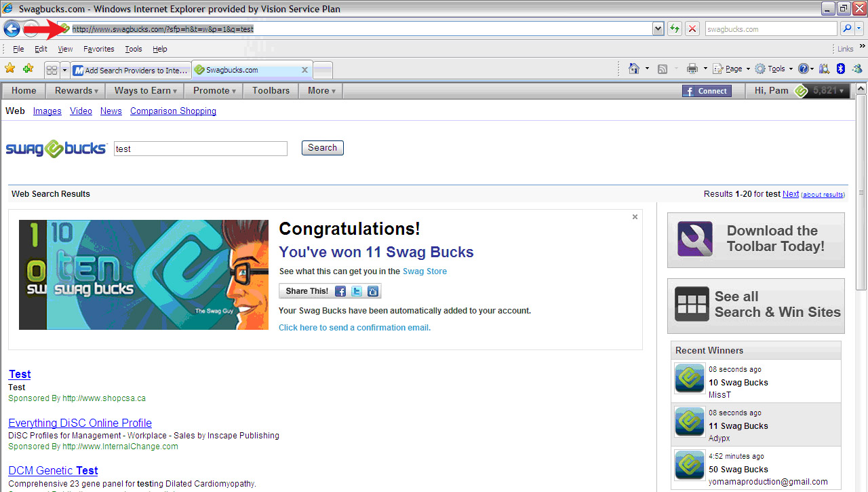Click the Add to Favorites icon
The image size is (868, 492).
click(28, 69)
